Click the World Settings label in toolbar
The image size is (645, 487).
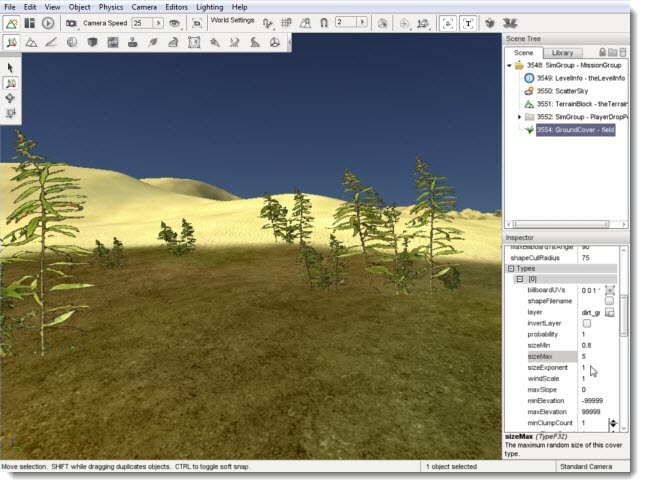point(233,21)
